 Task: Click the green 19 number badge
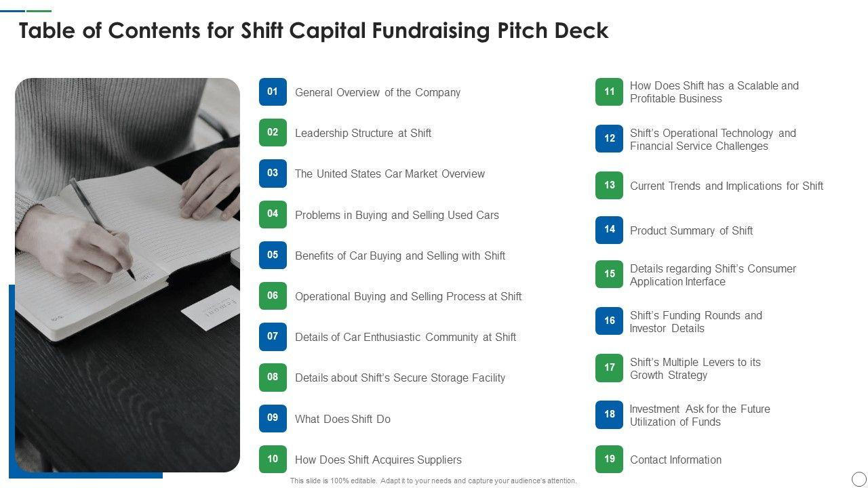609,459
